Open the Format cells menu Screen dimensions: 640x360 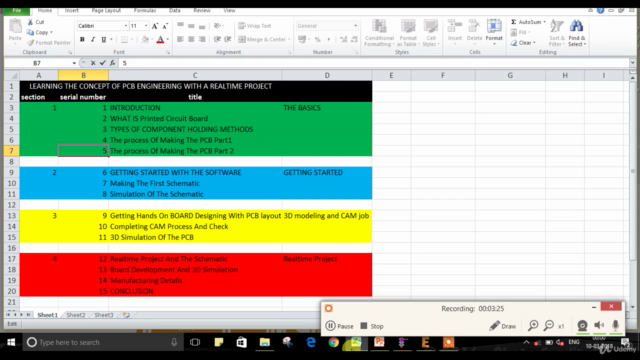point(494,32)
